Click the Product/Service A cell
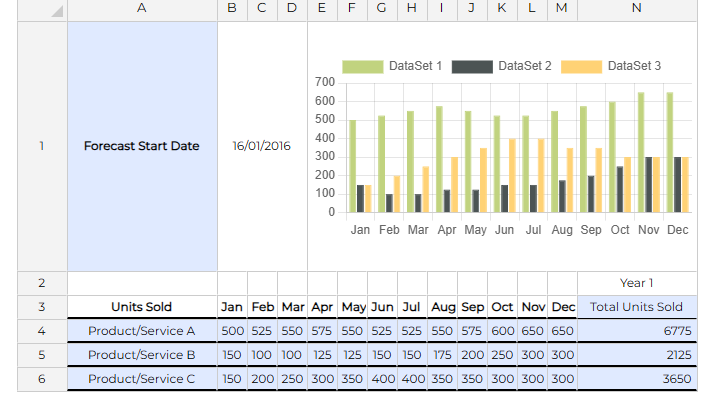The height and width of the screenshot is (402, 707). (142, 331)
